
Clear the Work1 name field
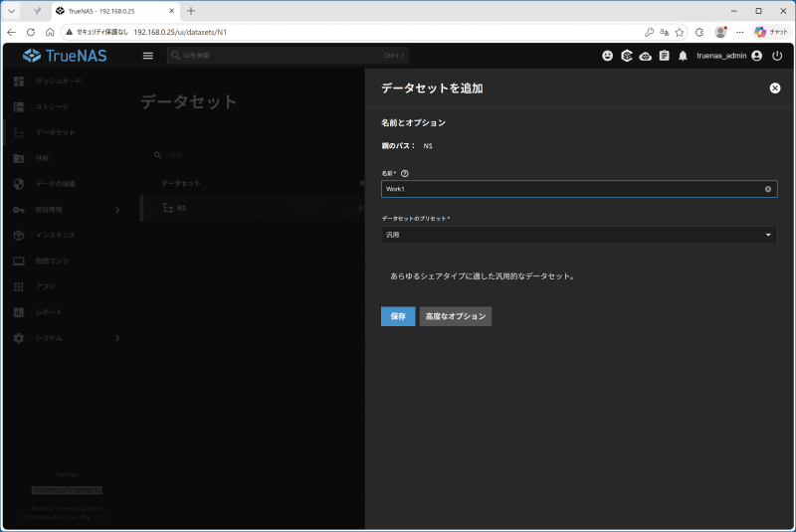(768, 189)
